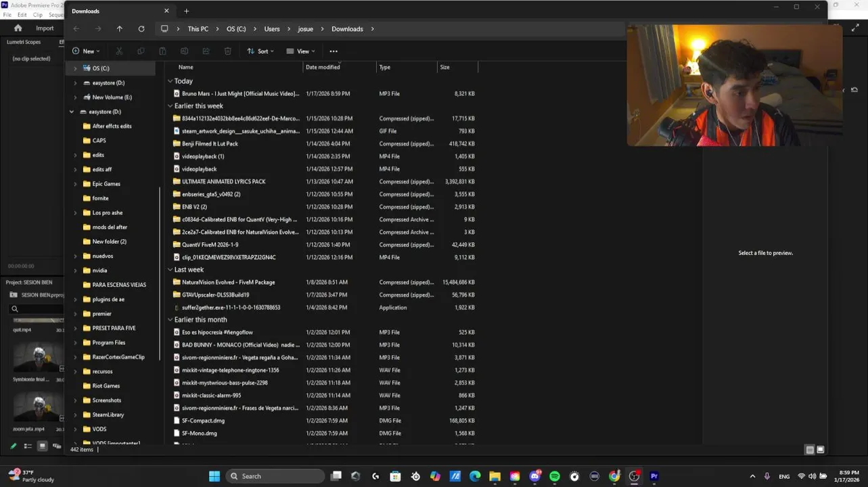868x487 pixels.
Task: Click the green pen icon in Premiere project panel
Action: click(x=13, y=446)
